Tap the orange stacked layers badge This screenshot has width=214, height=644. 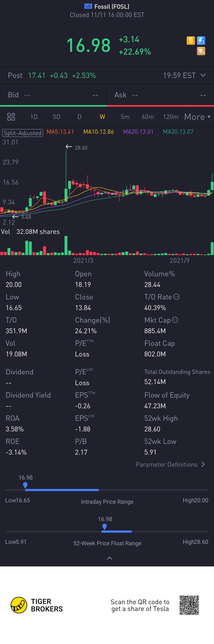201,51
